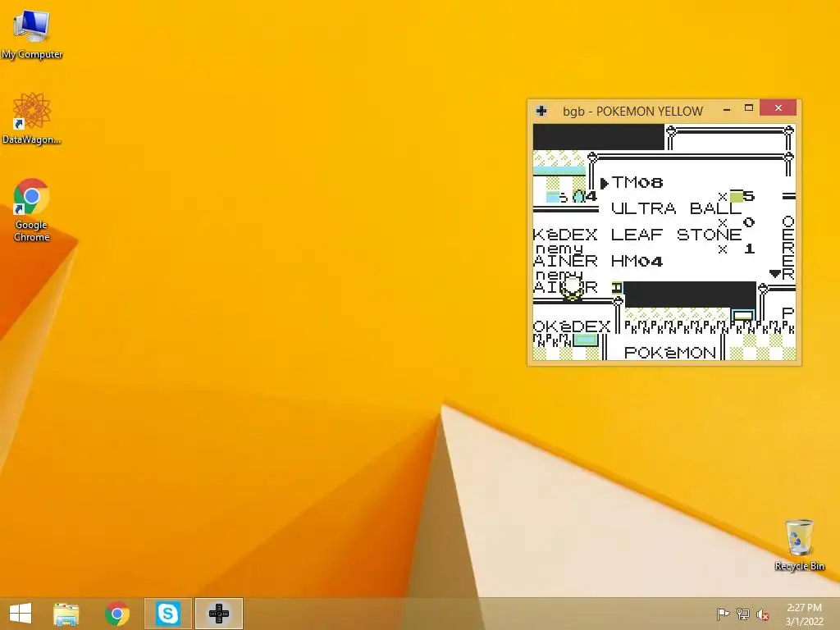
Task: Open File Explorer from the taskbar
Action: (66, 614)
